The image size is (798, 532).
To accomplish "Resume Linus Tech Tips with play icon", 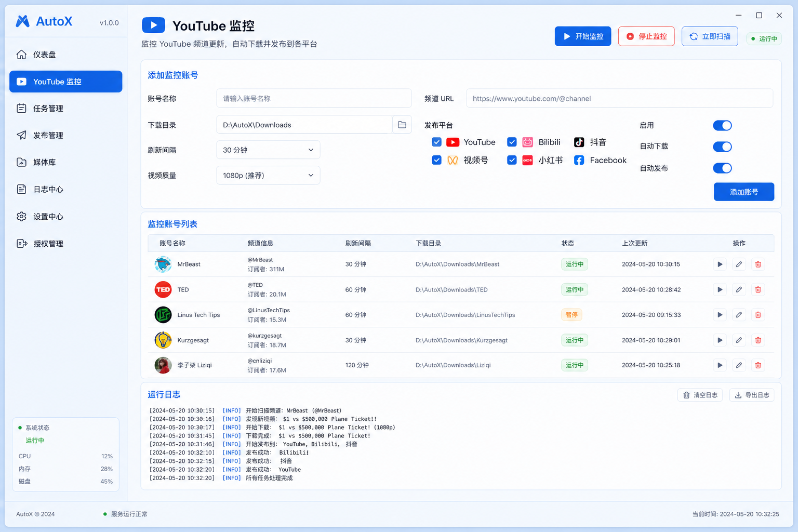I will click(720, 315).
